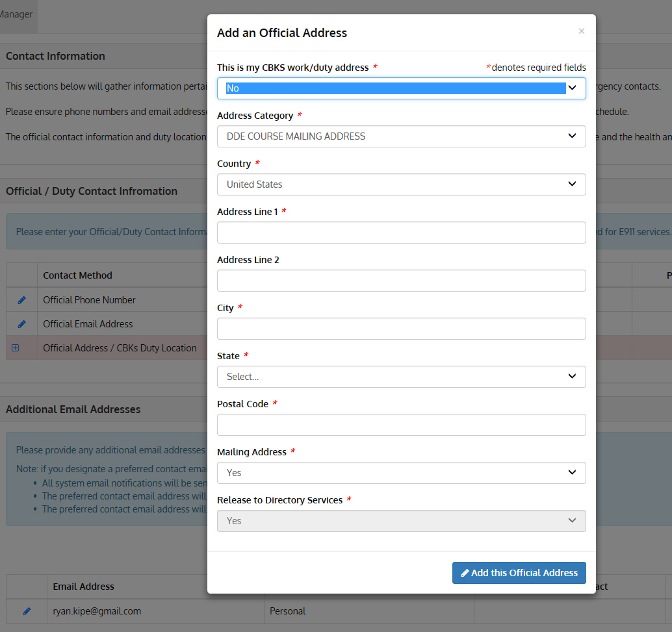Expand Official Address / CBKs Duty Location row

point(16,348)
